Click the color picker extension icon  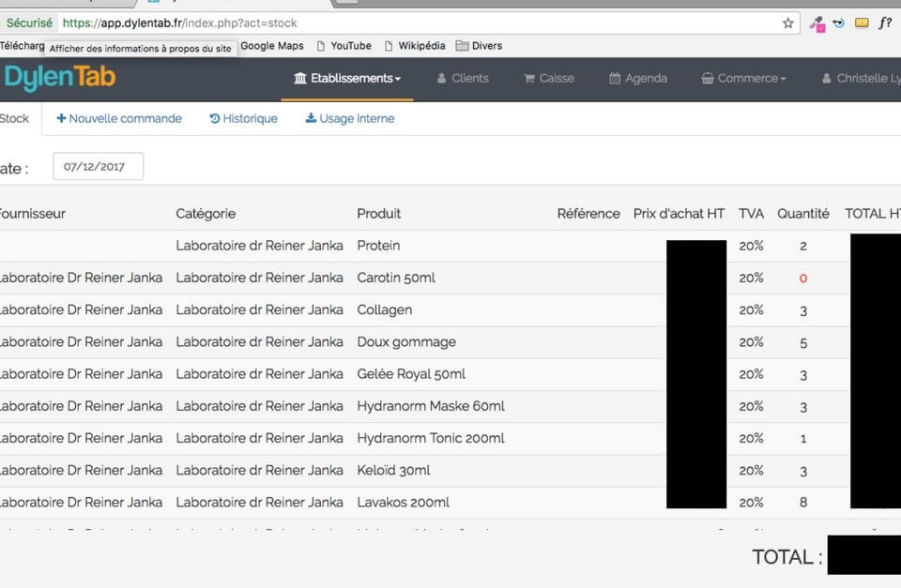click(817, 23)
